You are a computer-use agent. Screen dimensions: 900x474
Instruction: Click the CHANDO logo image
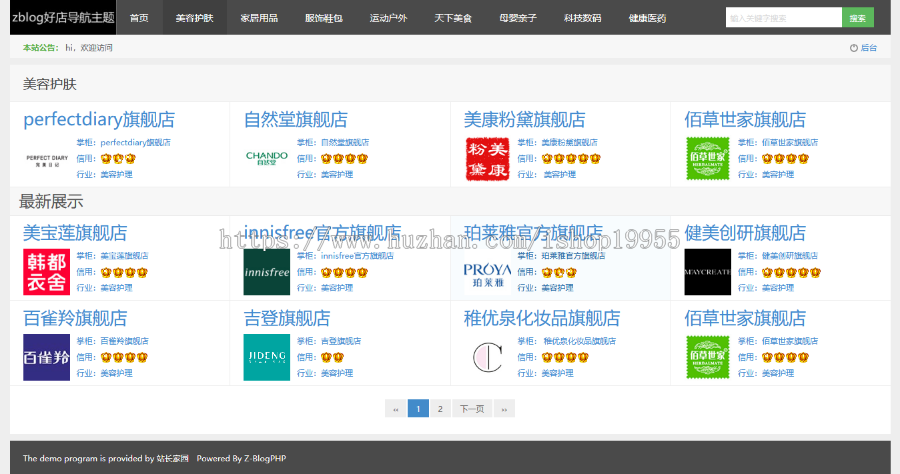(x=267, y=159)
